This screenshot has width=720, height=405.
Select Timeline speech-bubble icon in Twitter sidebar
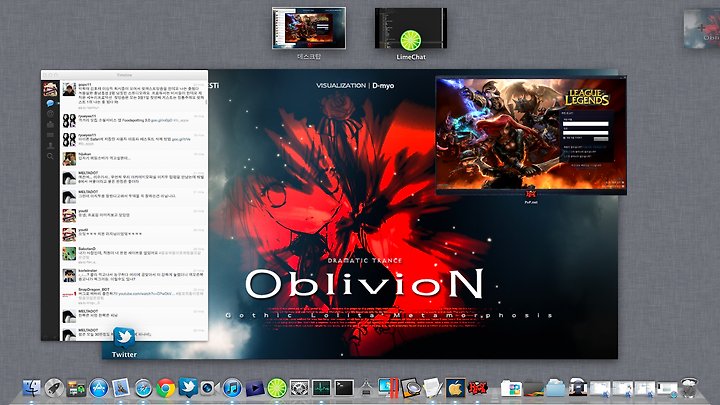(x=50, y=103)
